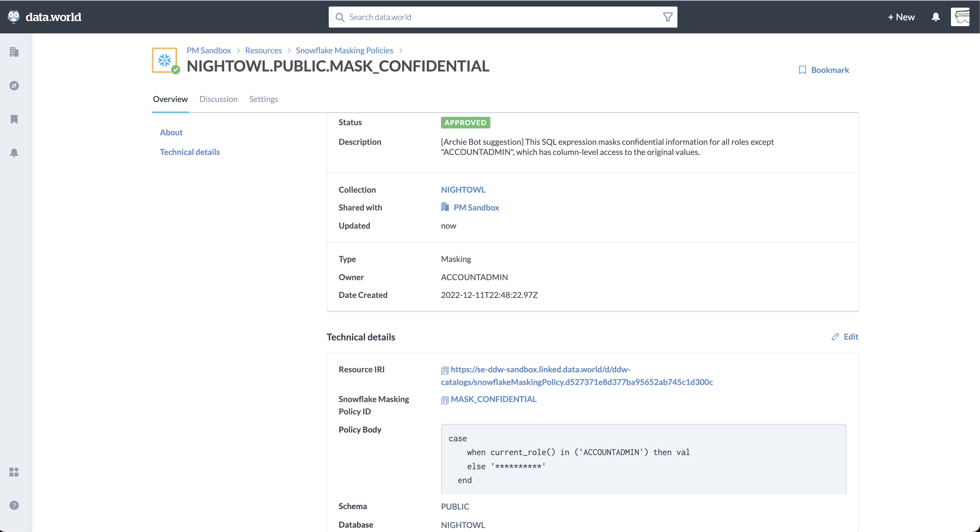Edit the Technical details section

coord(845,337)
